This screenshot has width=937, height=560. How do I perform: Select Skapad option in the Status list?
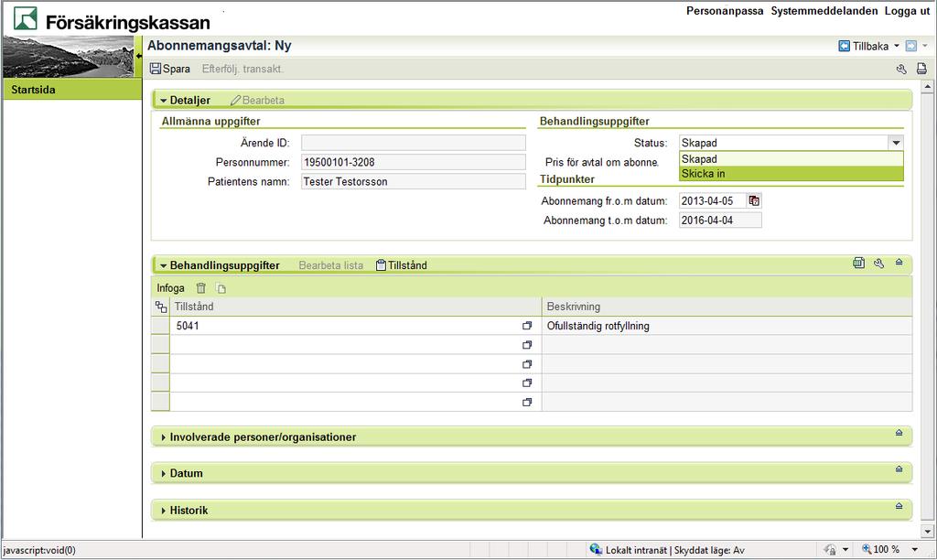[x=792, y=159]
